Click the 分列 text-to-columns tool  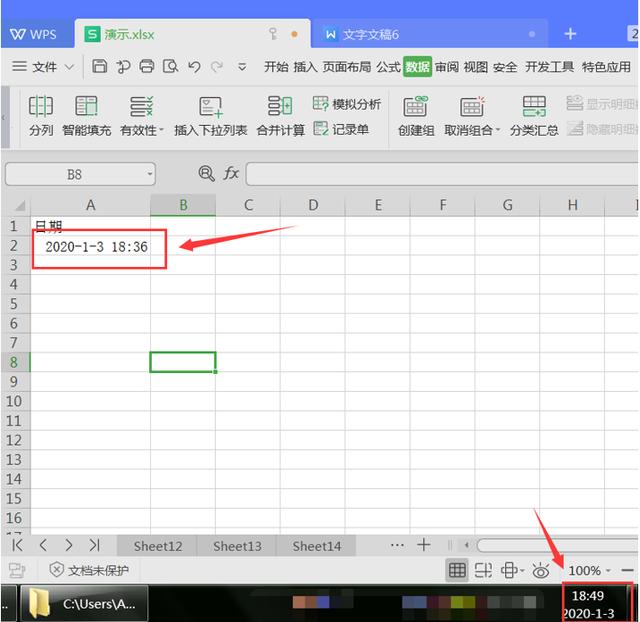41,116
